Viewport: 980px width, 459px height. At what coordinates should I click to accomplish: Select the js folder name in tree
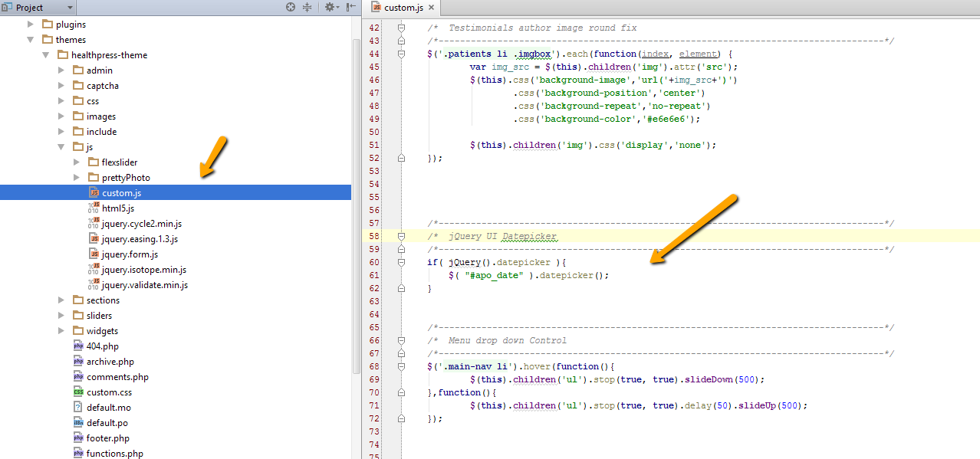tap(90, 147)
